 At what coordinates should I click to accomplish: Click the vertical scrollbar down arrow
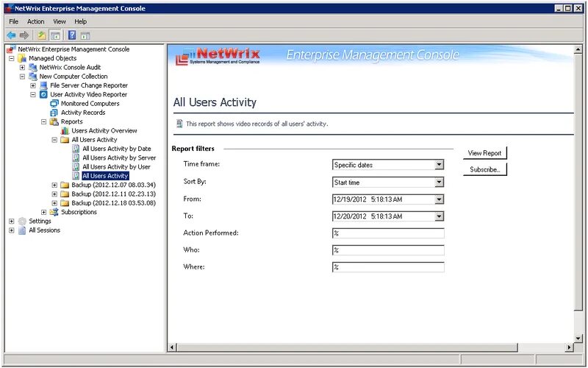[x=578, y=339]
